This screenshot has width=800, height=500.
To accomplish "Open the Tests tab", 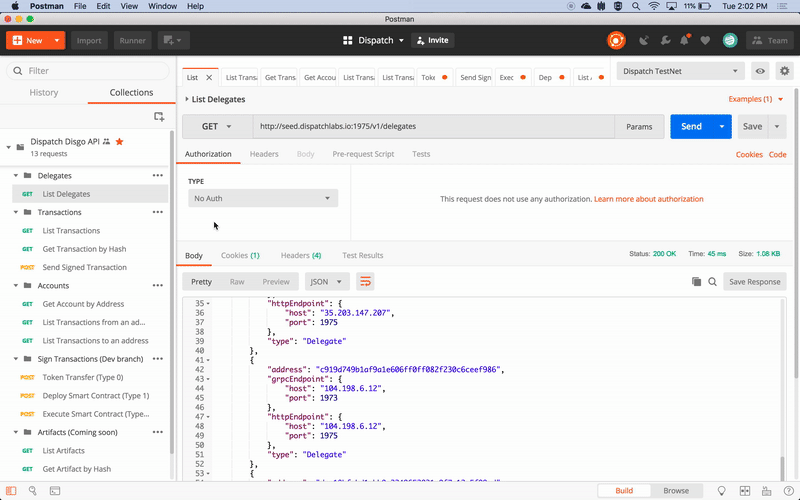I will pyautogui.click(x=421, y=154).
